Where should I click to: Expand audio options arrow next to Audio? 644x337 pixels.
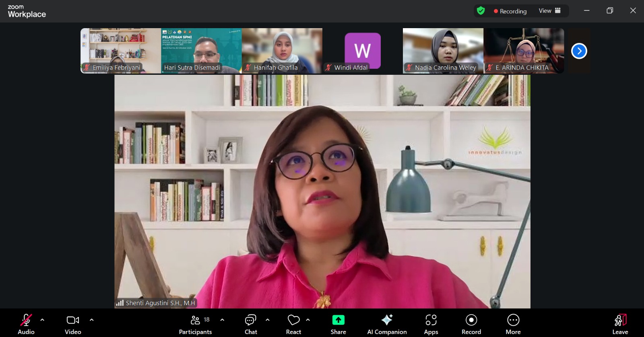(42, 320)
